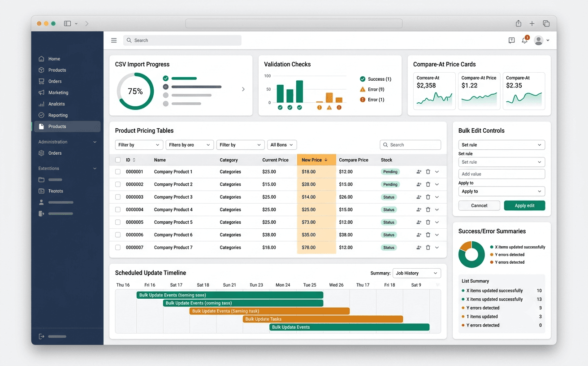Expand row options for product 0000001
The width and height of the screenshot is (588, 366).
tap(437, 172)
